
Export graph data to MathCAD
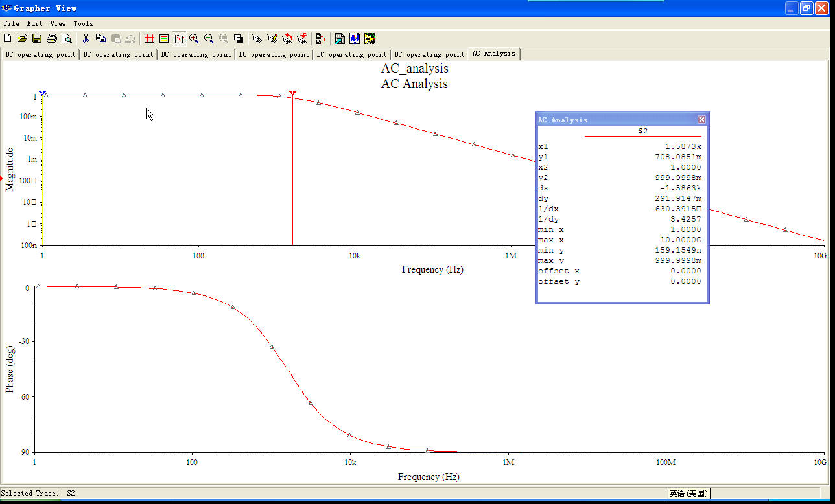point(355,39)
